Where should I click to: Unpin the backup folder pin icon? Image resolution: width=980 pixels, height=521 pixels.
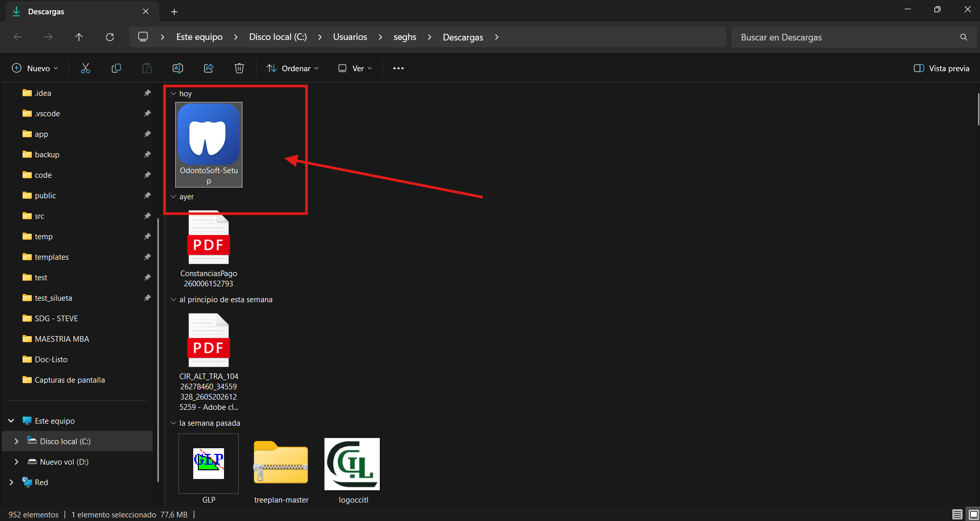(x=147, y=154)
